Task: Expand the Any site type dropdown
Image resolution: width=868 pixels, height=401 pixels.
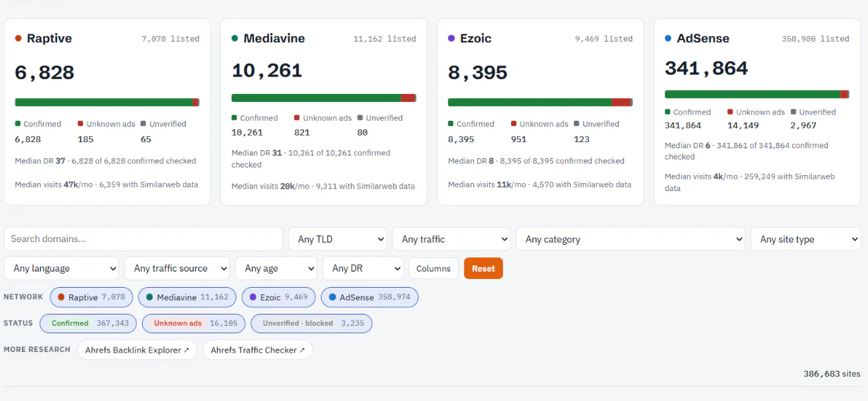Action: pos(806,239)
